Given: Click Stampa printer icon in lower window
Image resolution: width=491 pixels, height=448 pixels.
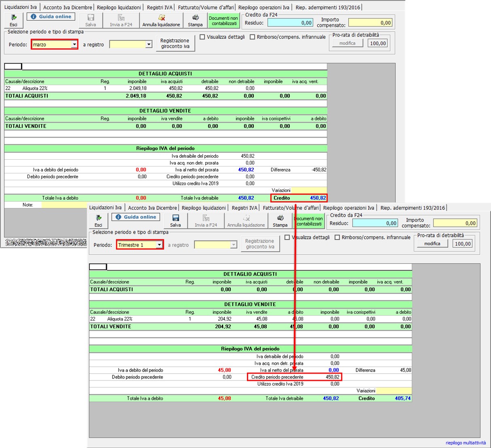Looking at the screenshot, I should (x=280, y=220).
